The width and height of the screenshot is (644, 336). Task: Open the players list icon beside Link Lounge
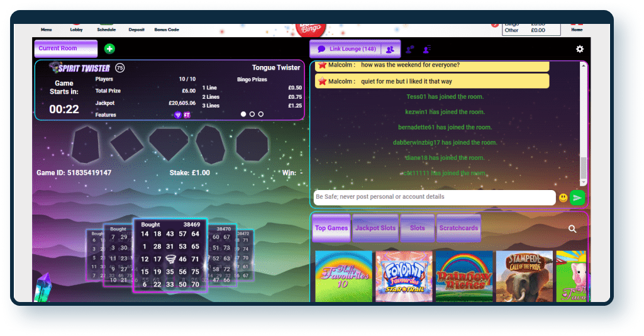click(390, 49)
